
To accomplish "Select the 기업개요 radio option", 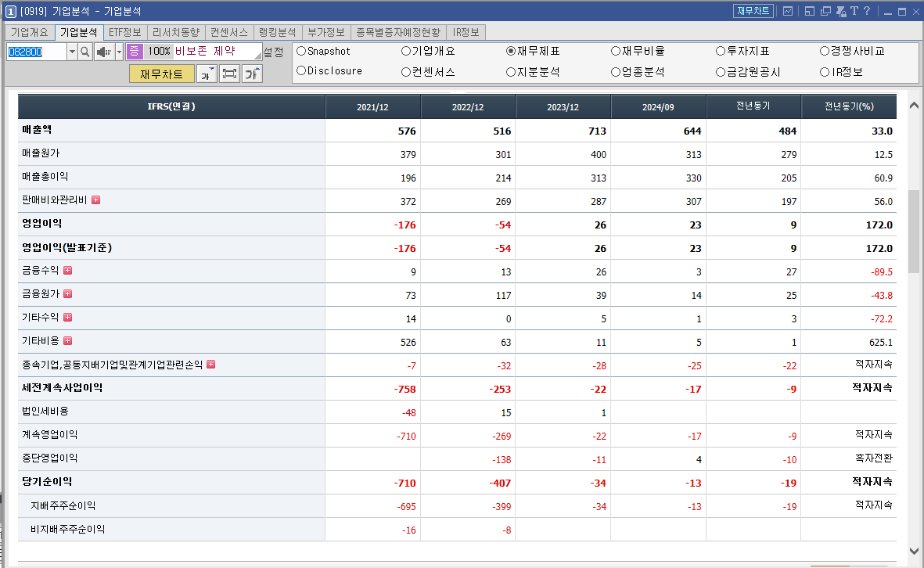I will point(406,52).
